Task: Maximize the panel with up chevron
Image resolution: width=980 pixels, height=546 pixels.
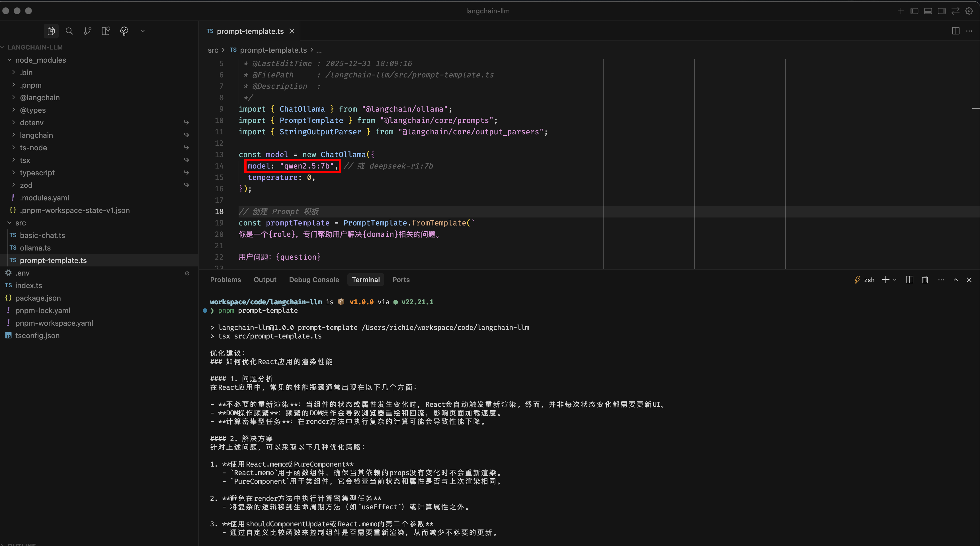Action: pos(955,280)
